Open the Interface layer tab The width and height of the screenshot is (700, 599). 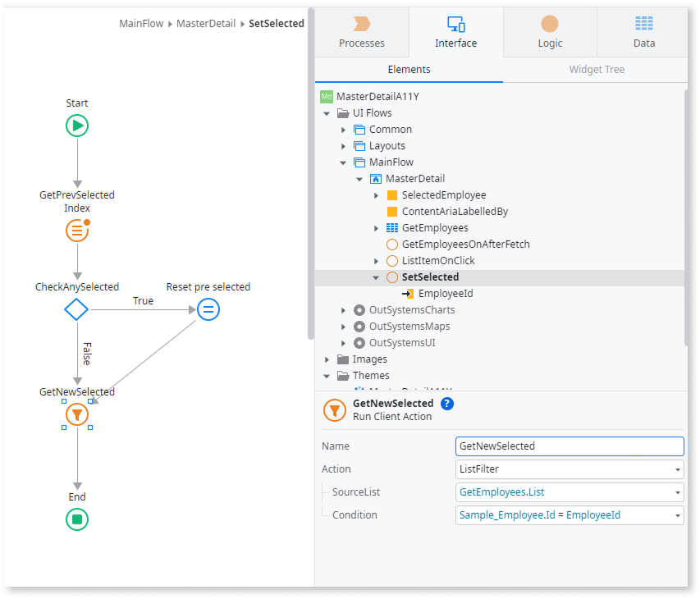tap(455, 32)
